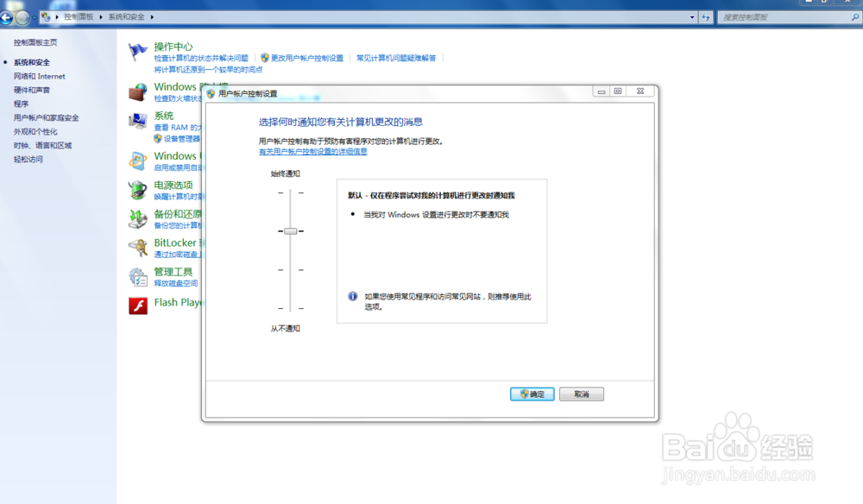Open 系统 settings via the computer icon
The height and width of the screenshot is (504, 863).
pyautogui.click(x=137, y=120)
